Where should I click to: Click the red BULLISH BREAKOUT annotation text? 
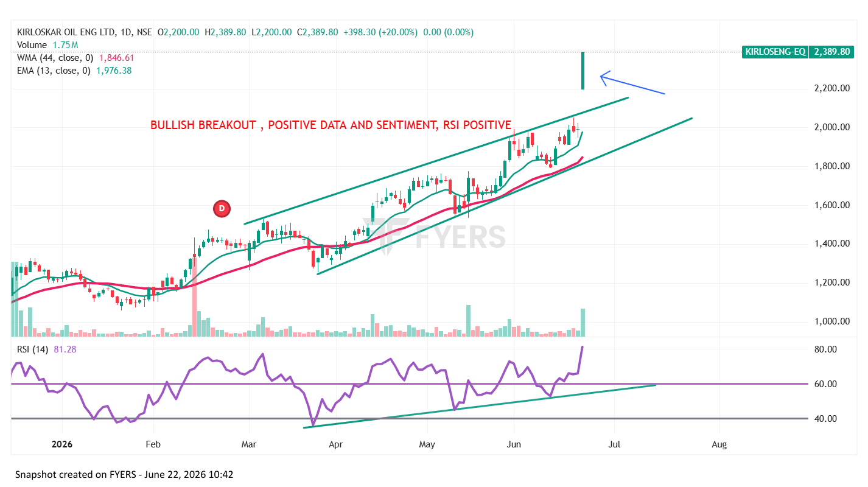tap(331, 125)
